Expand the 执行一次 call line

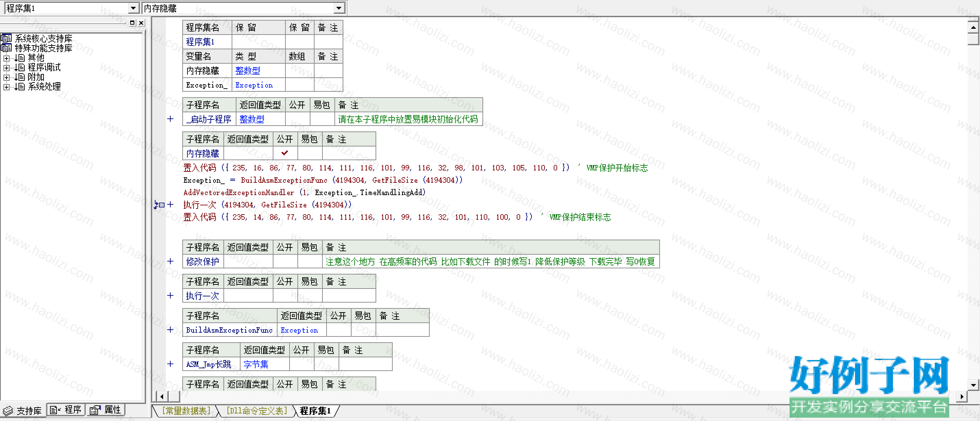(170, 204)
